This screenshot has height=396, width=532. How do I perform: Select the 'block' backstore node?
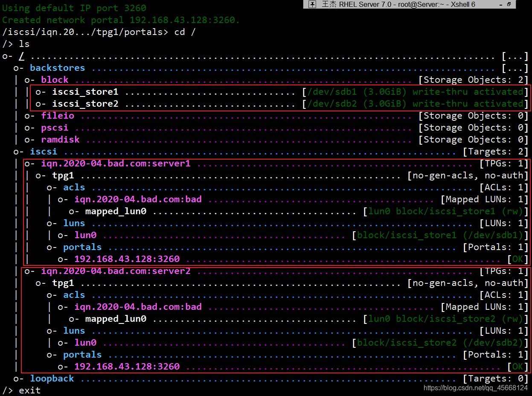55,79
